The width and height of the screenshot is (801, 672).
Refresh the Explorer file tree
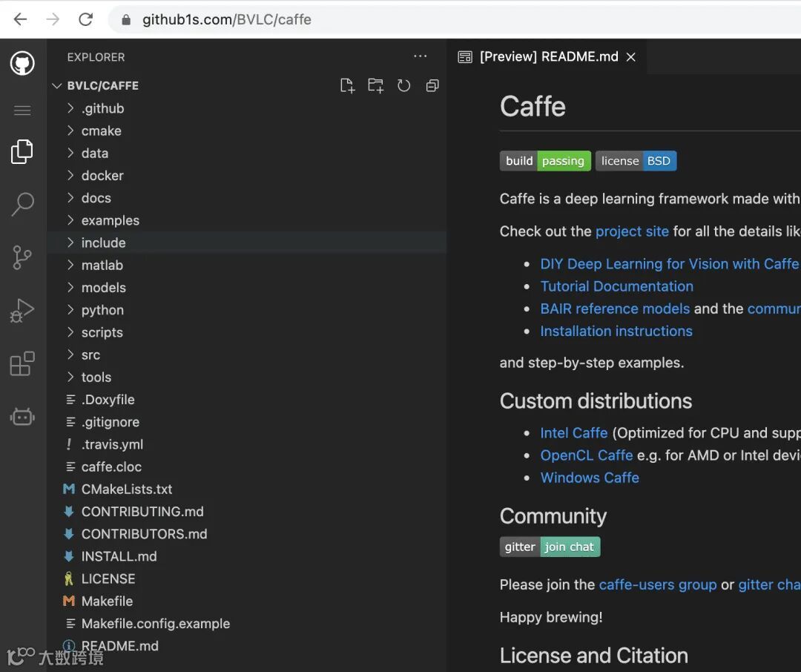[x=403, y=85]
